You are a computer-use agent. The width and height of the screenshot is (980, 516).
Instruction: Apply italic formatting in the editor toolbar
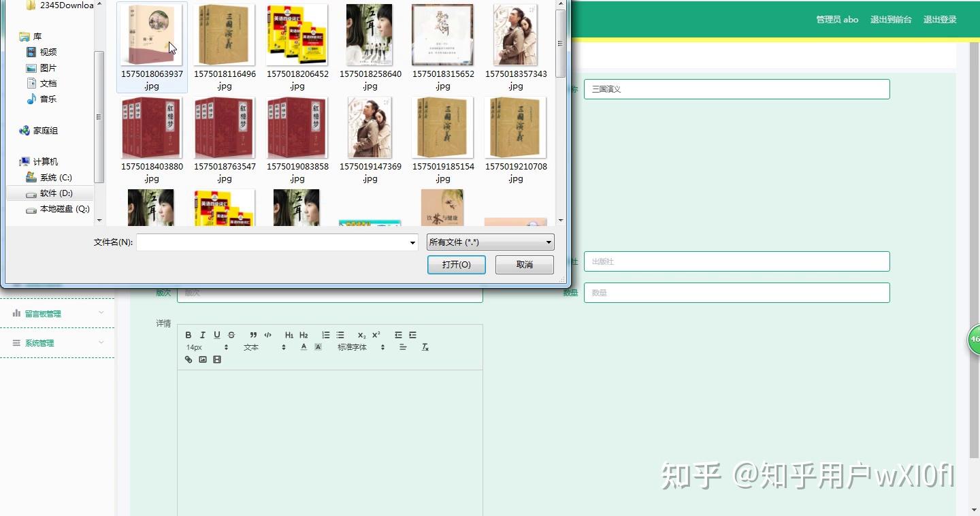(203, 335)
